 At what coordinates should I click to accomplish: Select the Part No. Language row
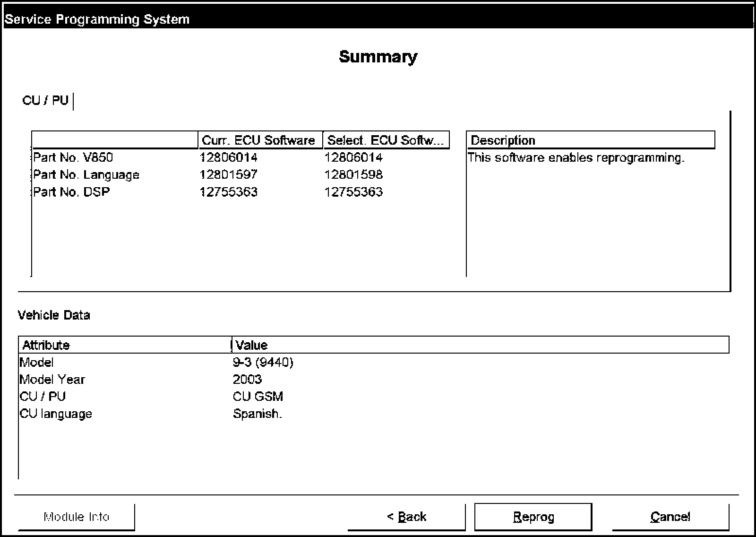pos(240,174)
